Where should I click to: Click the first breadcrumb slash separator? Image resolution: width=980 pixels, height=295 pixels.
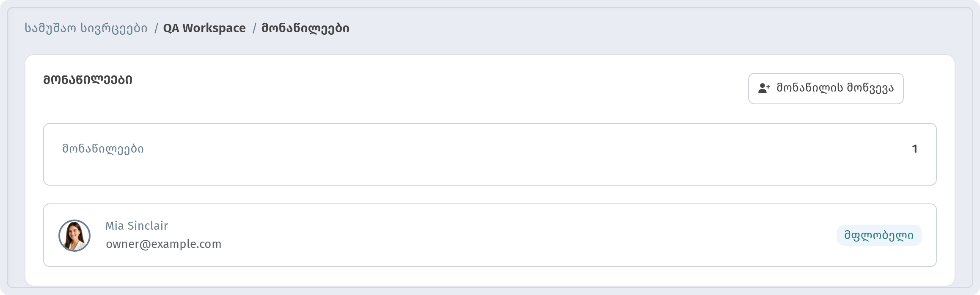tap(156, 28)
